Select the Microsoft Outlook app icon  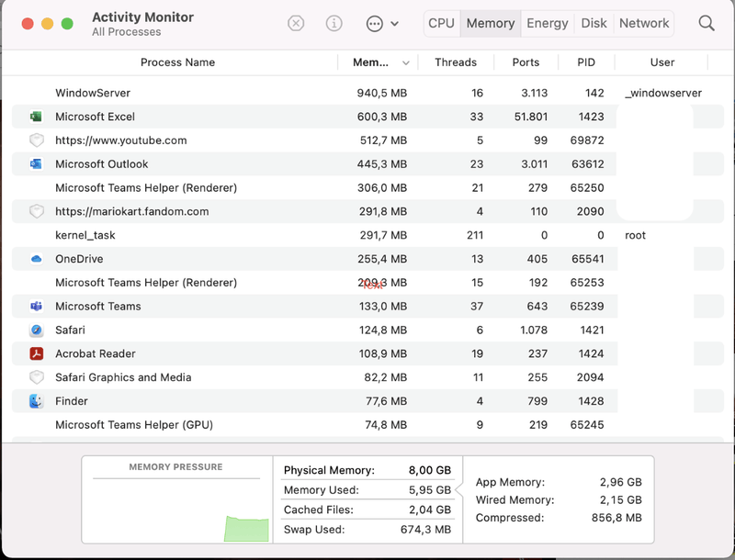pos(37,164)
